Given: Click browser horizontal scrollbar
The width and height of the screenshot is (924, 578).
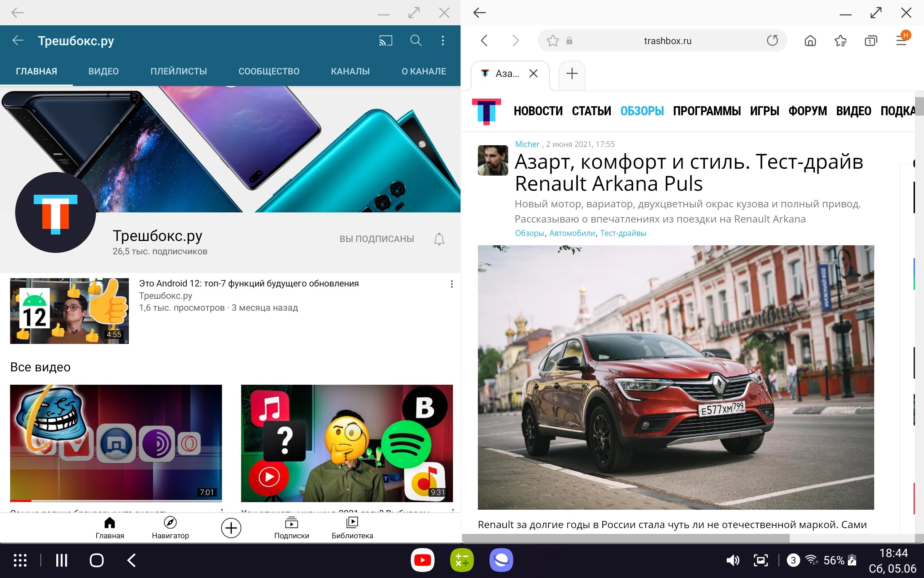Looking at the screenshot, I should (x=626, y=538).
